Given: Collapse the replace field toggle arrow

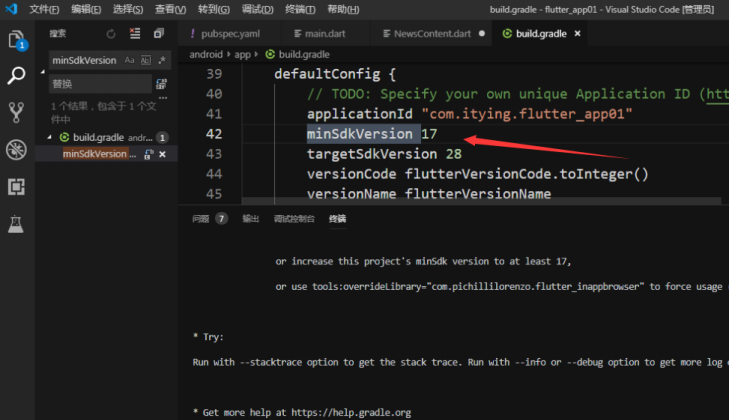Looking at the screenshot, I should [42, 72].
